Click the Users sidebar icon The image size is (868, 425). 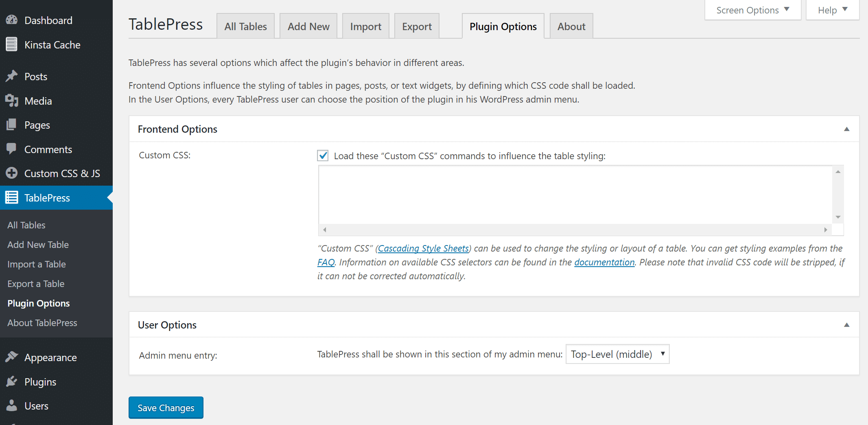pyautogui.click(x=12, y=405)
